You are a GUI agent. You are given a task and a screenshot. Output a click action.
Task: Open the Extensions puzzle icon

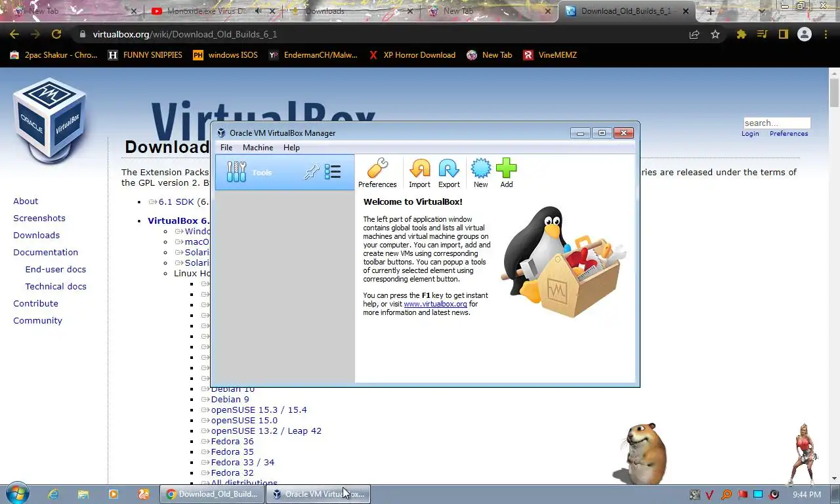[x=741, y=34]
